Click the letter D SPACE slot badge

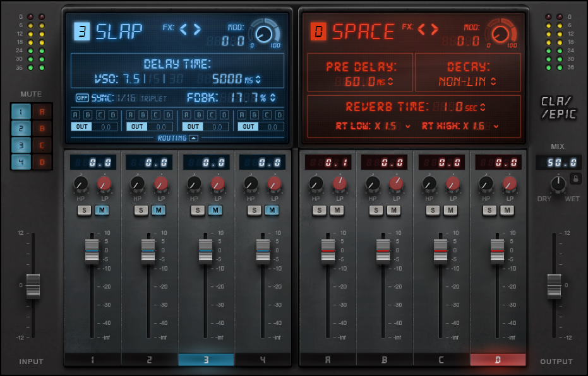[x=318, y=31]
